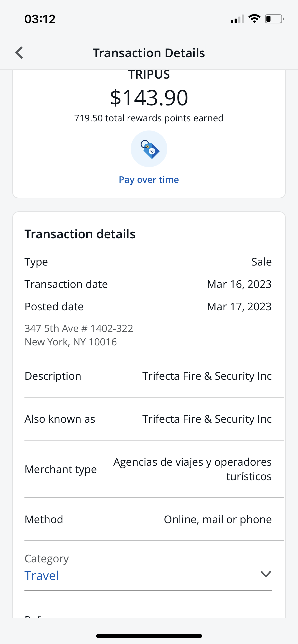
Task: Open the Pay over time link
Action: (x=149, y=180)
